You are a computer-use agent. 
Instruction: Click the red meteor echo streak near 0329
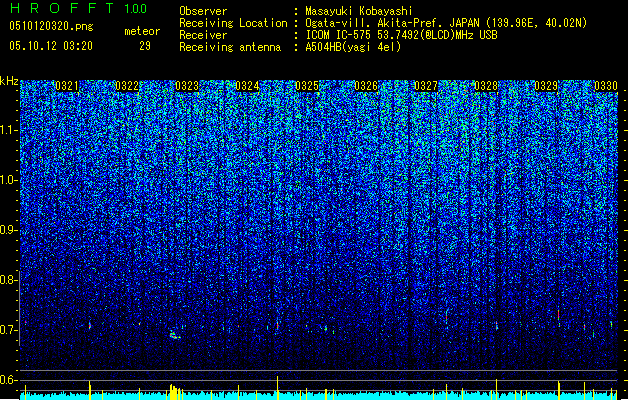(x=558, y=316)
